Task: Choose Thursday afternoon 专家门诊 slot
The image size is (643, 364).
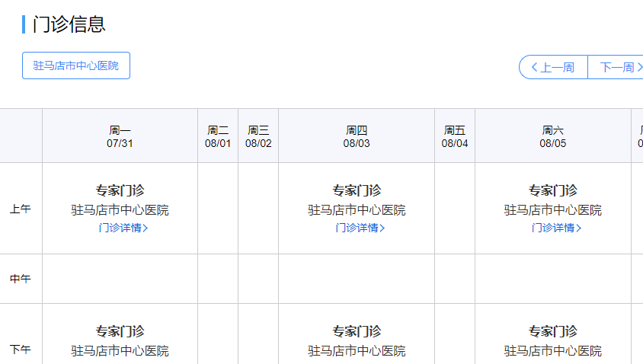Action: coord(357,331)
